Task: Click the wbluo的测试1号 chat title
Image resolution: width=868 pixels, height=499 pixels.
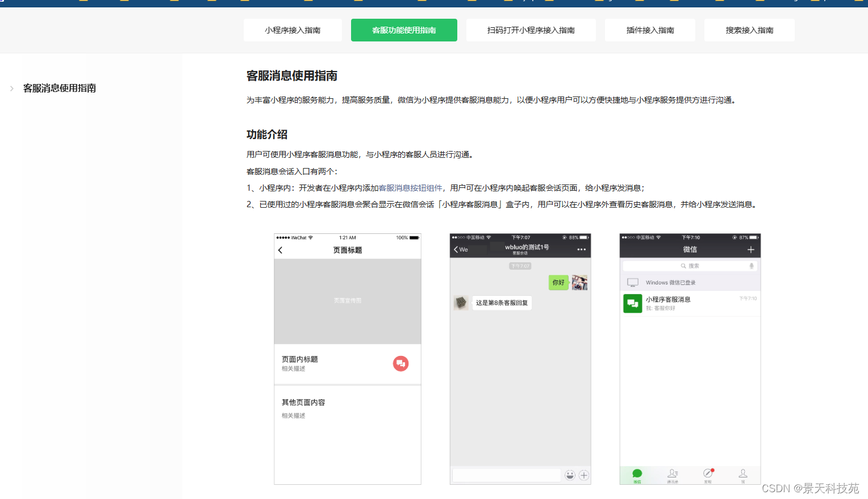Action: (x=527, y=247)
